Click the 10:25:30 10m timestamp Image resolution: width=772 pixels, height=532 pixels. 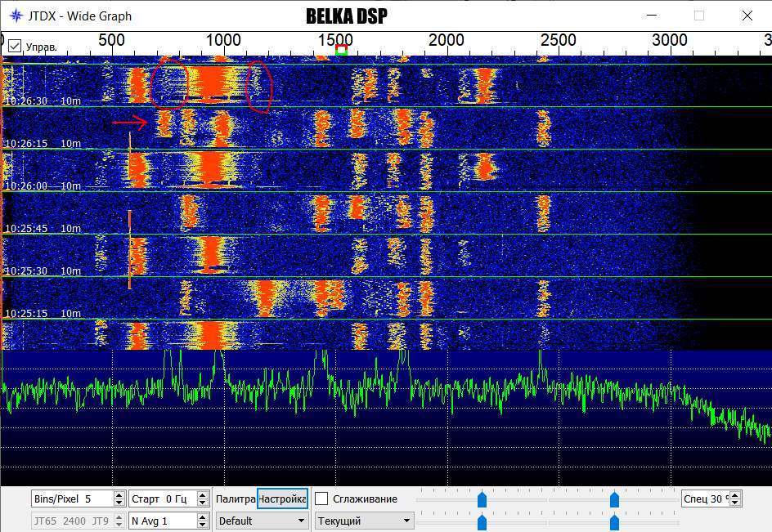point(43,270)
